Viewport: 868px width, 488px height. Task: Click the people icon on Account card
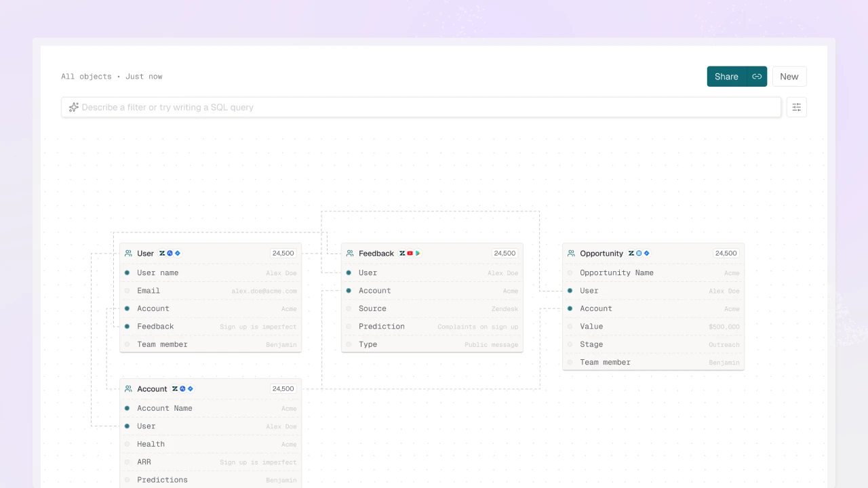(128, 389)
